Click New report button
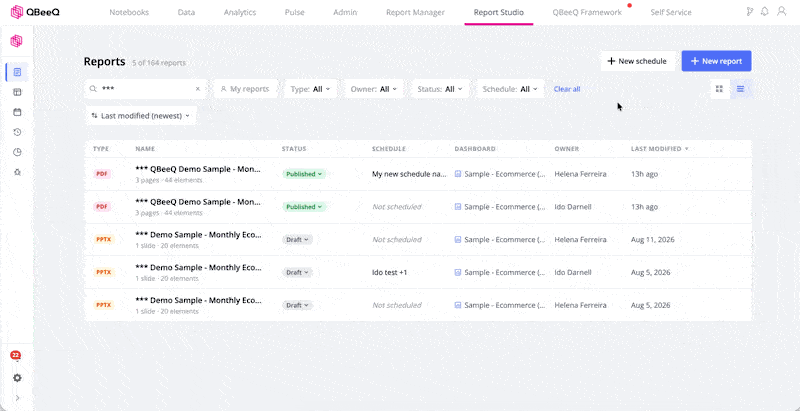 tap(716, 61)
